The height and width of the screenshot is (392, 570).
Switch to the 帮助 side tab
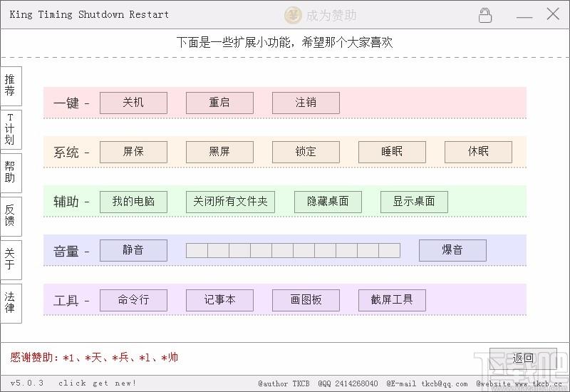11,172
